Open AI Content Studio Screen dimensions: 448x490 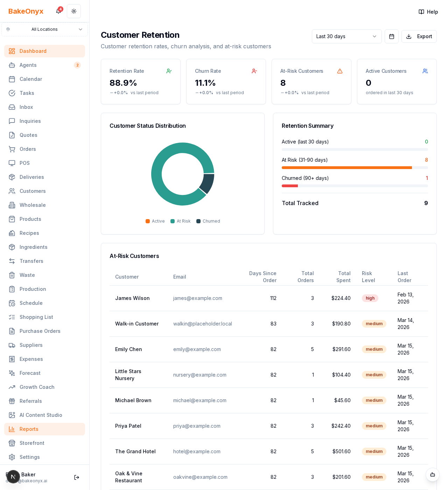(44, 415)
